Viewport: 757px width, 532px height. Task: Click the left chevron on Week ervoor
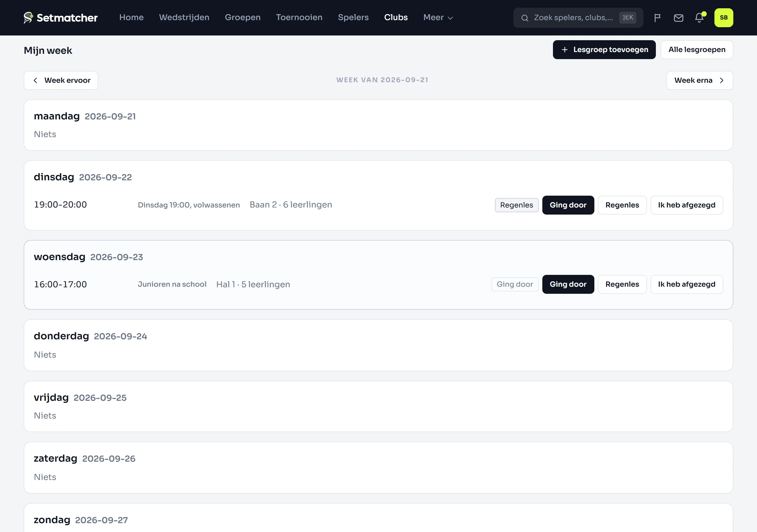tap(35, 80)
